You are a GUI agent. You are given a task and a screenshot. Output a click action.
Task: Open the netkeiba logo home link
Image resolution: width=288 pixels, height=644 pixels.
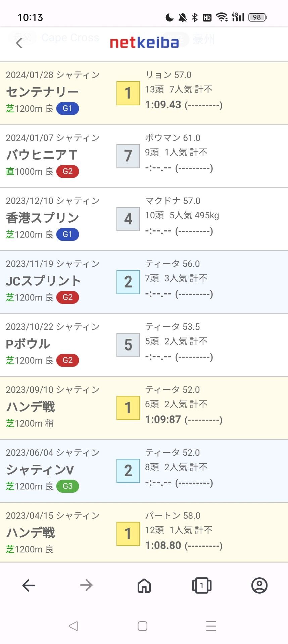[x=144, y=43]
